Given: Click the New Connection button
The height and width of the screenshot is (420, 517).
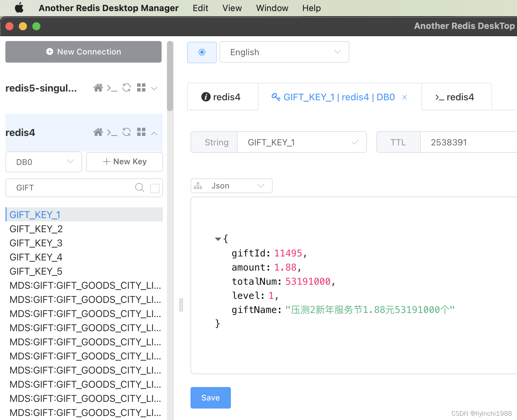Looking at the screenshot, I should tap(83, 52).
